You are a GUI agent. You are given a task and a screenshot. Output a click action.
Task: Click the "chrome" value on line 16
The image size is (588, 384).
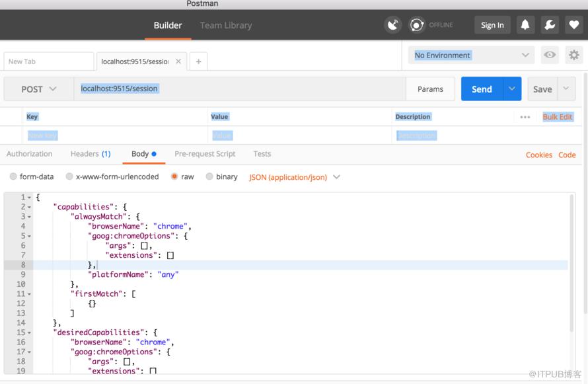click(x=153, y=342)
